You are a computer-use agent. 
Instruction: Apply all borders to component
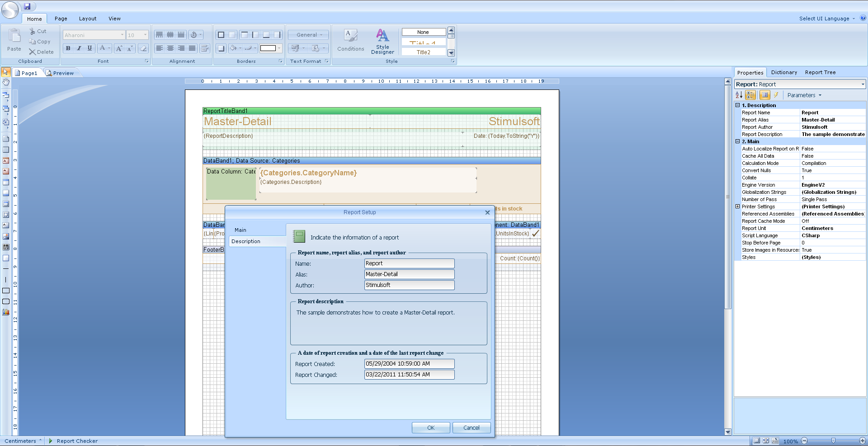(x=221, y=35)
